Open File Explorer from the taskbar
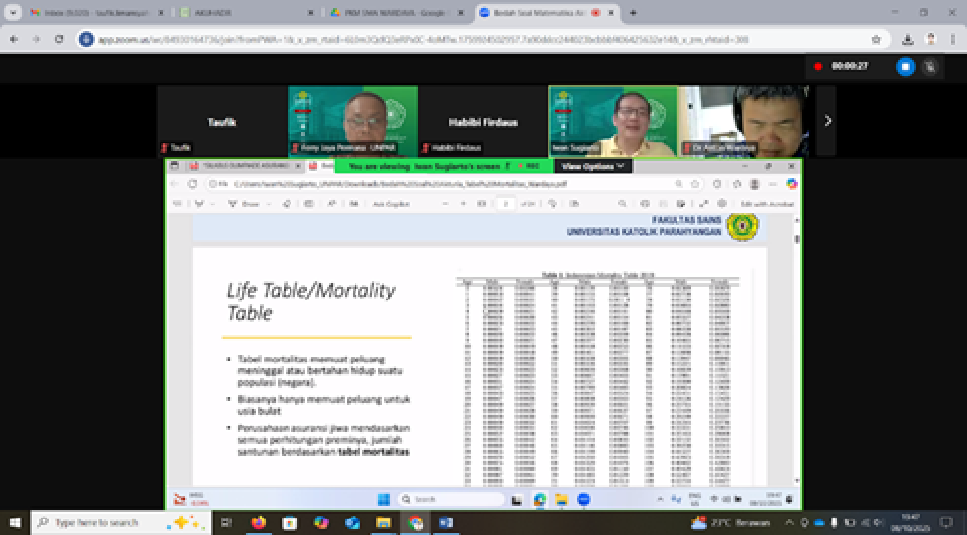The image size is (967, 535). (383, 522)
